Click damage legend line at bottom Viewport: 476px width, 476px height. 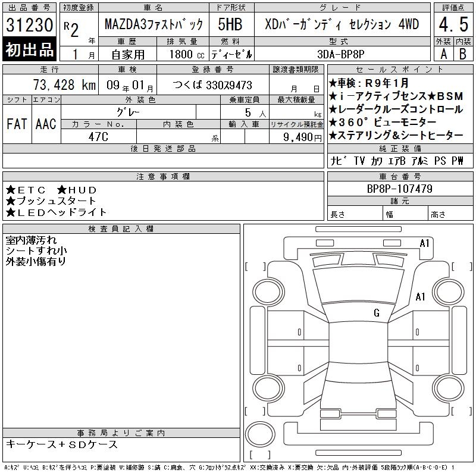point(230,468)
